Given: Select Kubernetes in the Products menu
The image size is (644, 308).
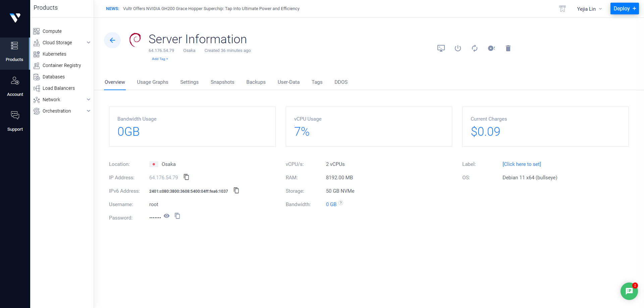Looking at the screenshot, I should click(x=54, y=54).
